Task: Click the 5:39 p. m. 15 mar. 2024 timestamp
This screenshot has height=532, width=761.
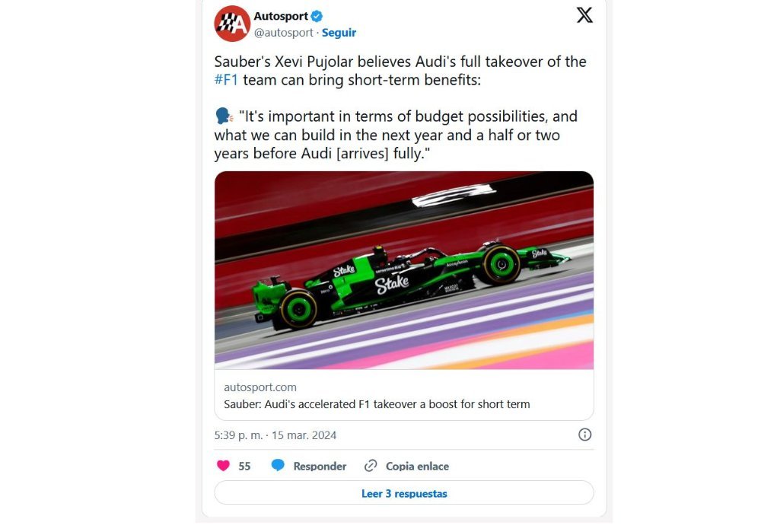Action: pos(275,435)
